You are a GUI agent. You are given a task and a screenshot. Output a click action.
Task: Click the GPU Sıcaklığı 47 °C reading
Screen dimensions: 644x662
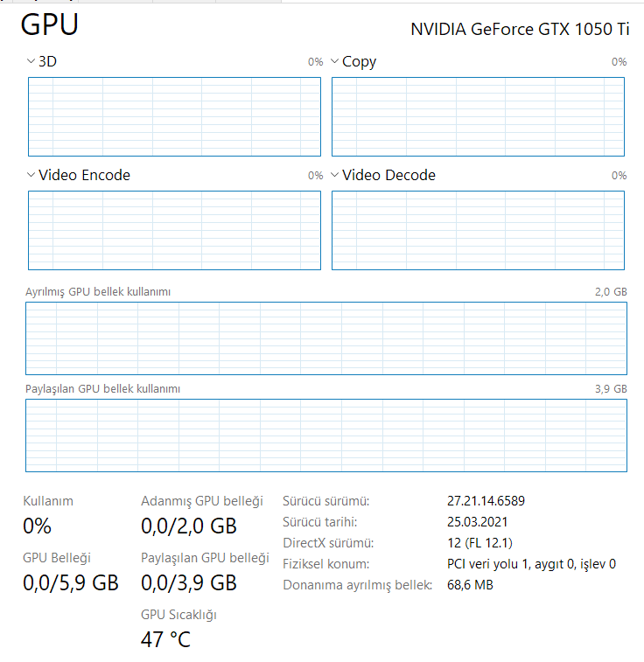tap(165, 639)
